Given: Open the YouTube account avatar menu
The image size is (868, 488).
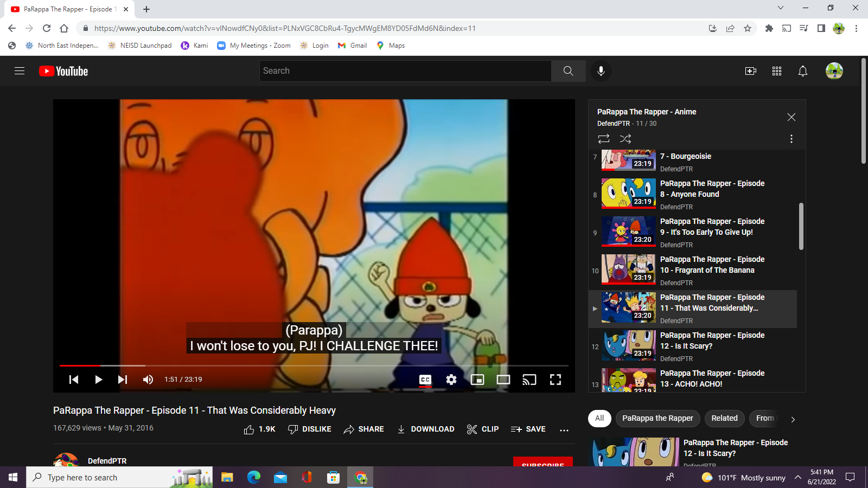Looking at the screenshot, I should 834,71.
